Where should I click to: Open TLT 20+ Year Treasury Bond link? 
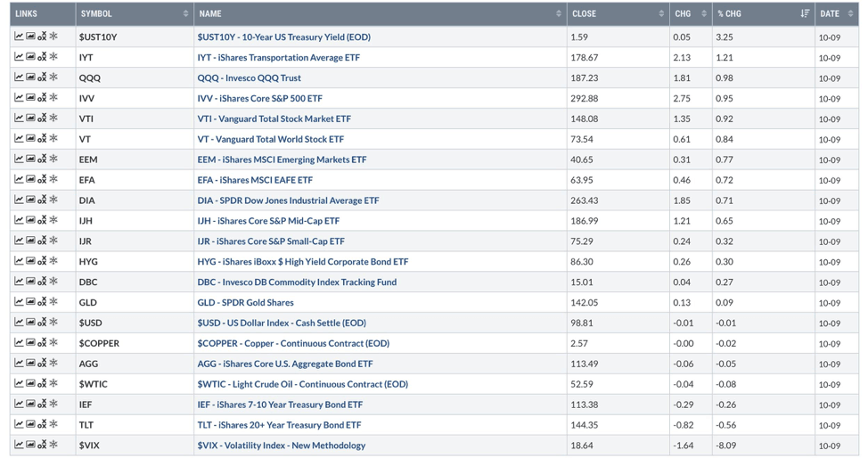click(279, 425)
